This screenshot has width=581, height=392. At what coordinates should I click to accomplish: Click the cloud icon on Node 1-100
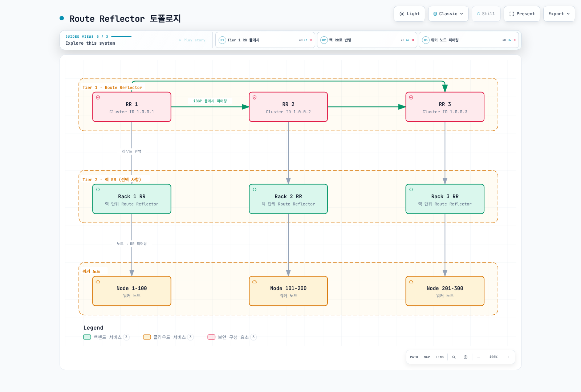point(98,282)
